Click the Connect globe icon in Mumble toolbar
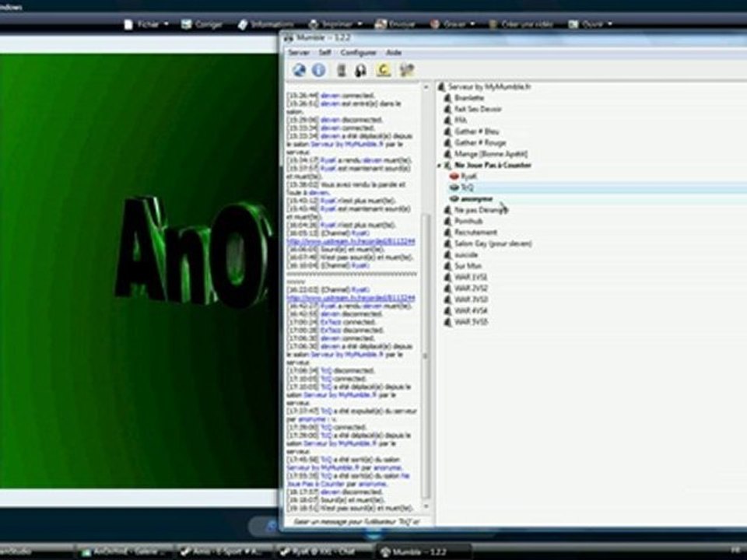This screenshot has height=560, width=747. [x=299, y=71]
